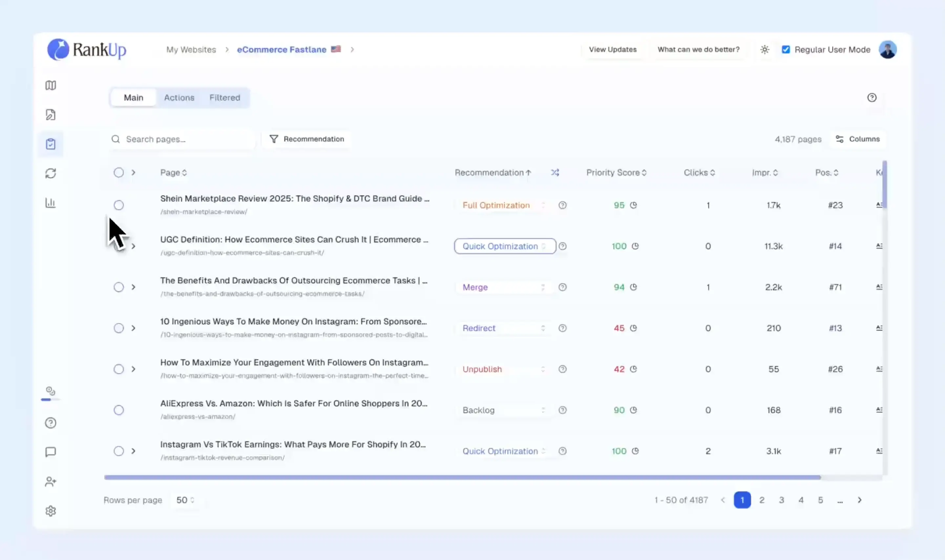This screenshot has width=945, height=560.
Task: Open the Columns settings button
Action: [x=857, y=139]
